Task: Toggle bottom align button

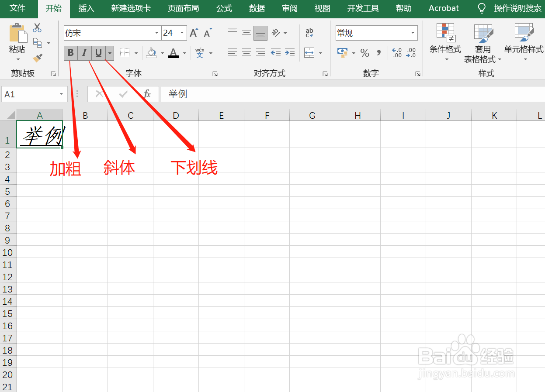Action: (x=260, y=33)
